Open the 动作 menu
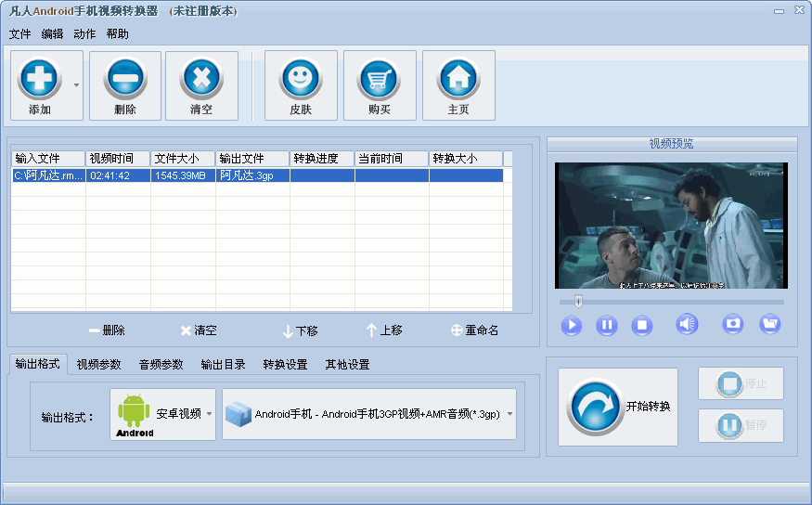 (85, 34)
